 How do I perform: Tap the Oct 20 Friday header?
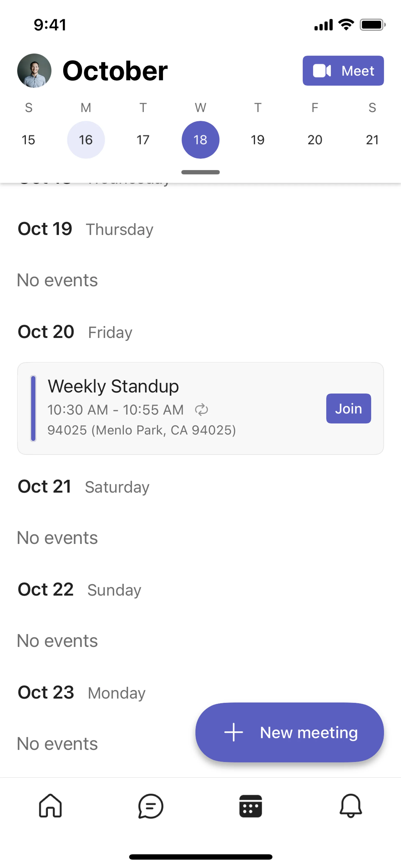click(75, 332)
